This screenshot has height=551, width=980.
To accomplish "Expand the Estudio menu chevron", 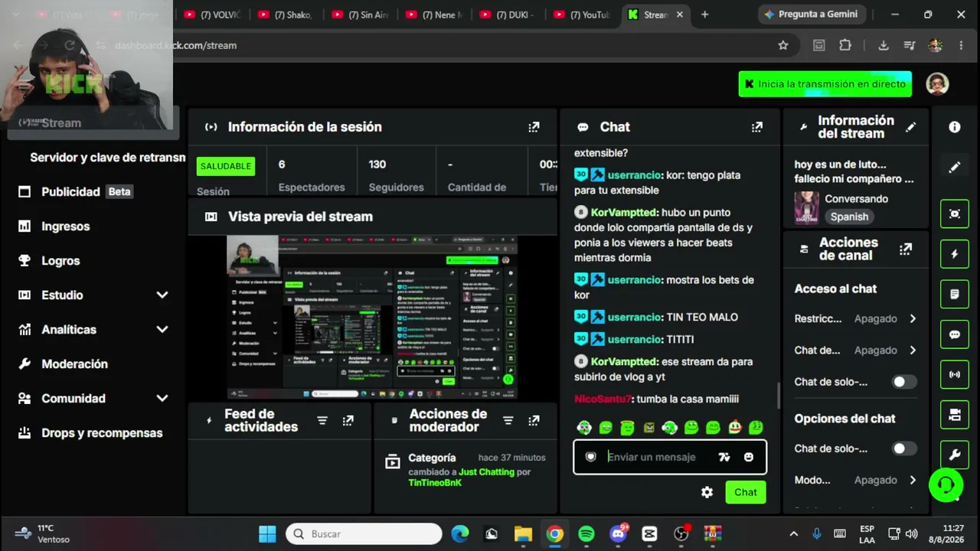I will coord(162,295).
